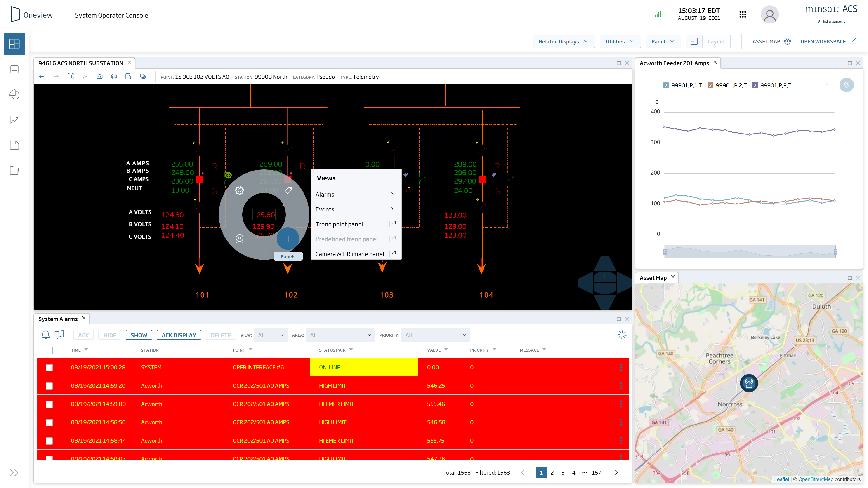Click the alarm bell icon in System Alarms panel
Screen dimensions: 868x488
click(x=45, y=334)
